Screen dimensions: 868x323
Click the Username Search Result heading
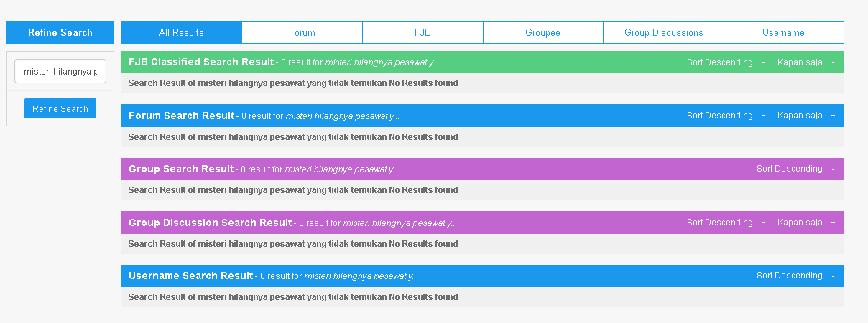point(191,276)
